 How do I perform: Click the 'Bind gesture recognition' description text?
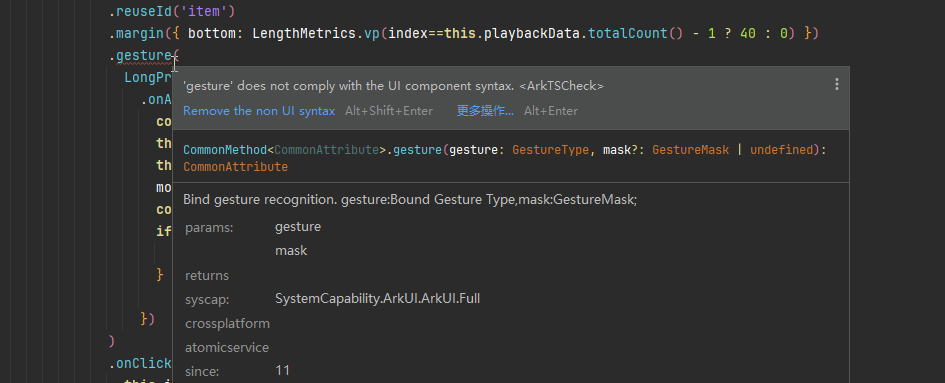[x=410, y=200]
